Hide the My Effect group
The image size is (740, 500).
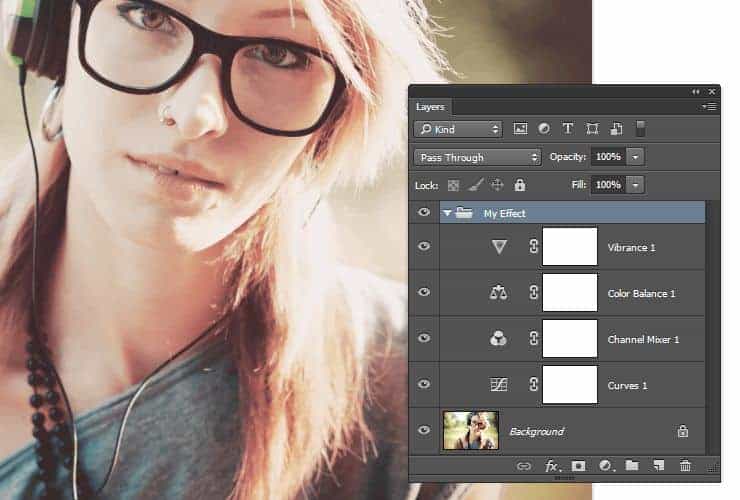424,212
